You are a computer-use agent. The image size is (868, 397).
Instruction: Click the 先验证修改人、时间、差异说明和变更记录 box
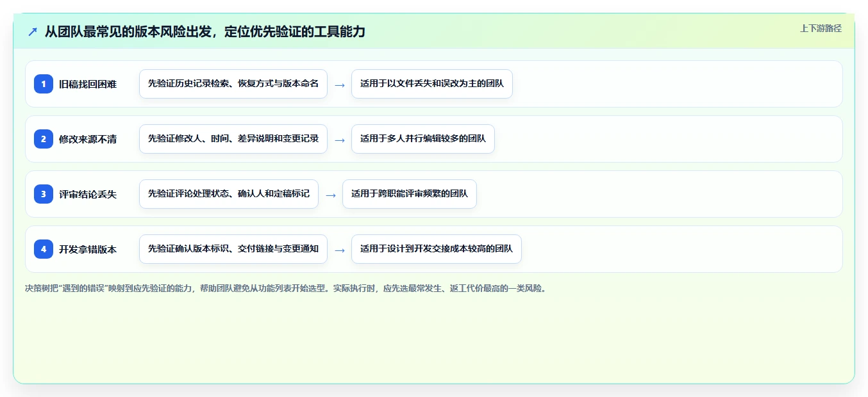233,139
